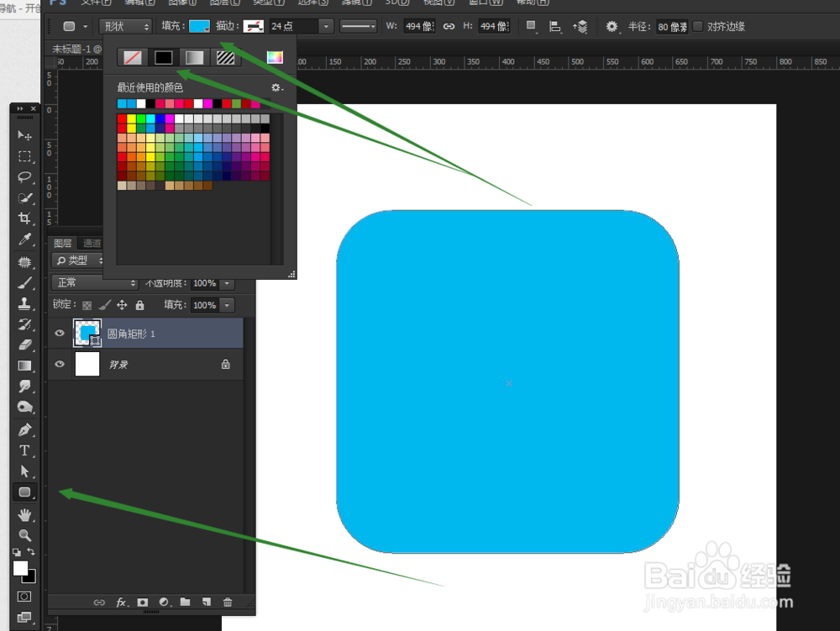Screen dimensions: 840x631
Task: Reset default foreground and background colors
Action: coord(17,552)
